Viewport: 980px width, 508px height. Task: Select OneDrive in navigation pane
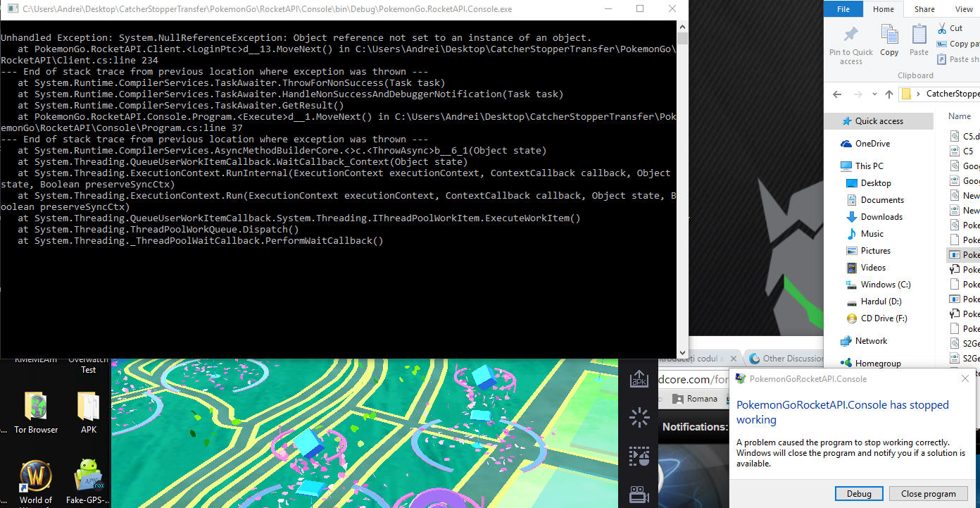coord(865,144)
